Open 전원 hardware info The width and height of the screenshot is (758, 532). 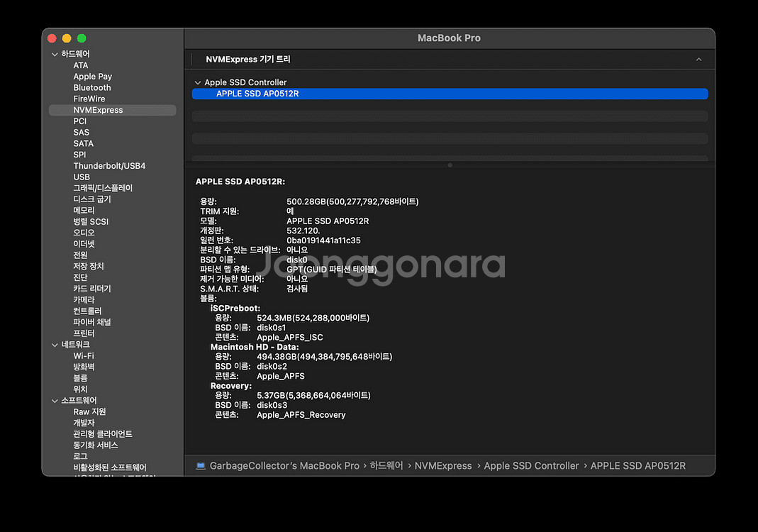click(x=80, y=255)
